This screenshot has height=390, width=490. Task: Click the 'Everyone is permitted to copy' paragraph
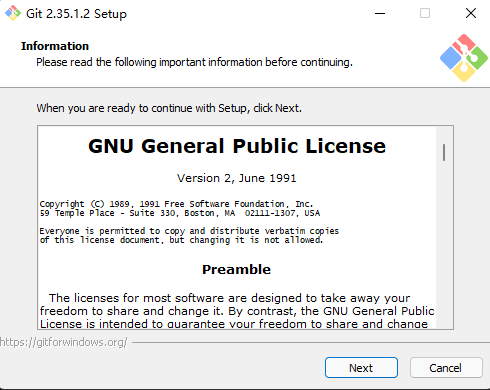[189, 235]
